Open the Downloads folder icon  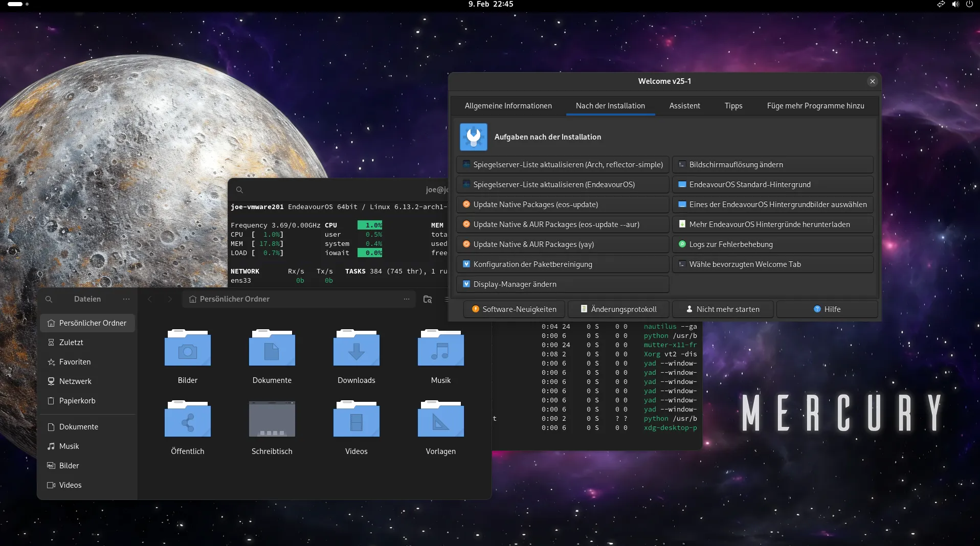coord(356,348)
